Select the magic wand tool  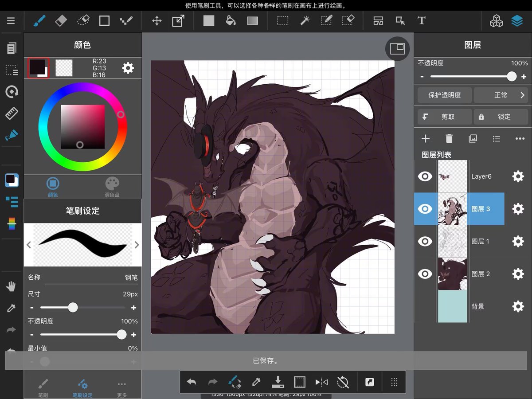(305, 21)
